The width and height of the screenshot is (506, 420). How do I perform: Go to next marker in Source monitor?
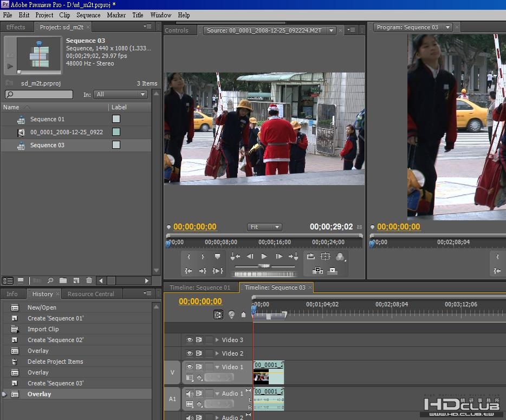tap(293, 257)
